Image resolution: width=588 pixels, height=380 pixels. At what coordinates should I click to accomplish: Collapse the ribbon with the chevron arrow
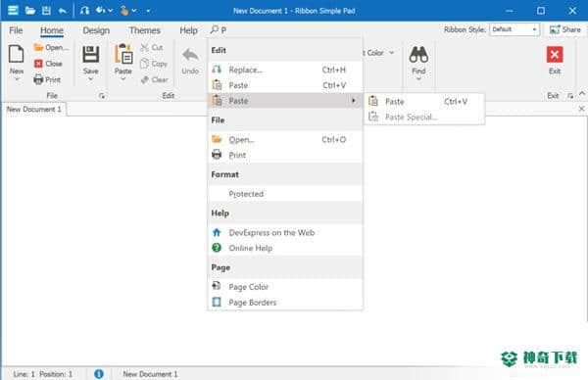[x=581, y=94]
